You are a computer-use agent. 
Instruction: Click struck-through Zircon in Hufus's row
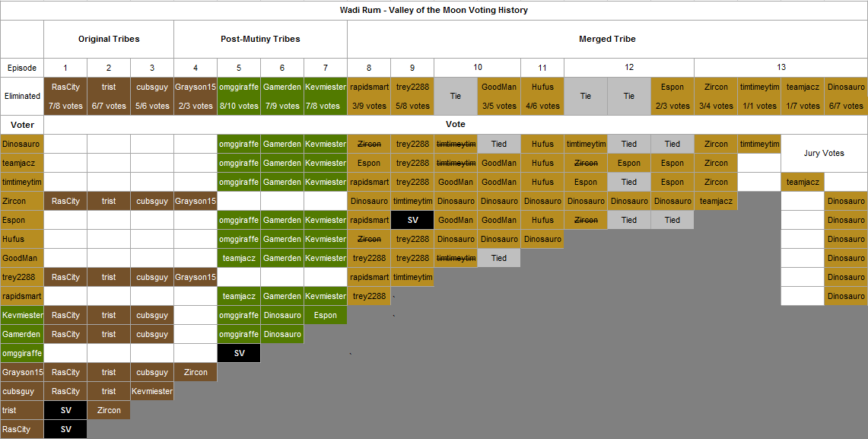click(369, 239)
